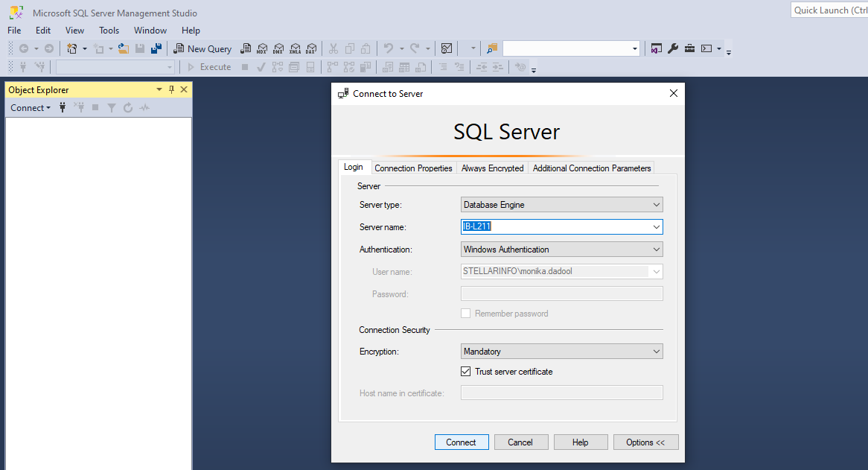Click the Redo arrow icon

coord(415,48)
